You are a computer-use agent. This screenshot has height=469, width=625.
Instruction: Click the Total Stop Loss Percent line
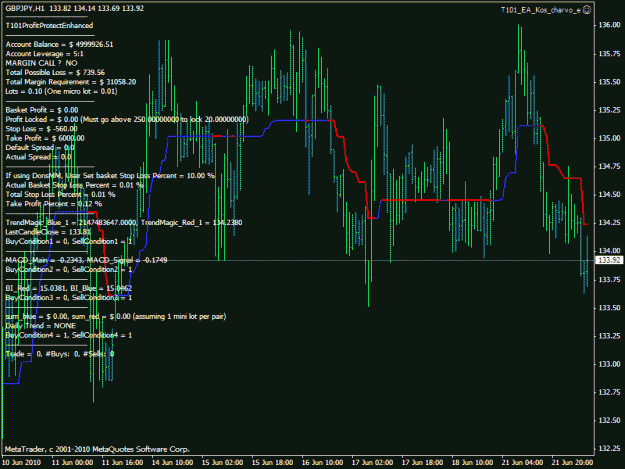tap(61, 194)
